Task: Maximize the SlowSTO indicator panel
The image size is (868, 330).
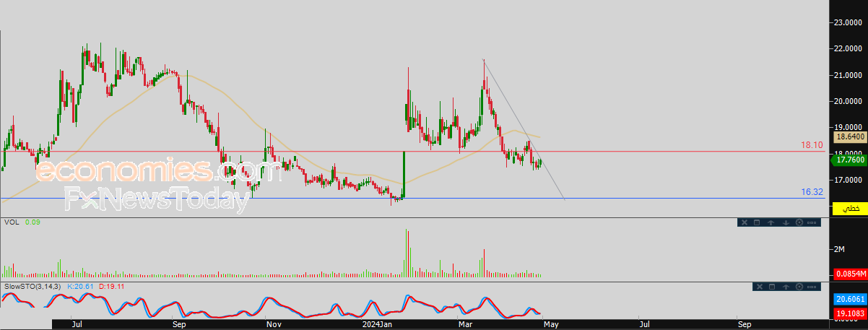Action: point(771,287)
